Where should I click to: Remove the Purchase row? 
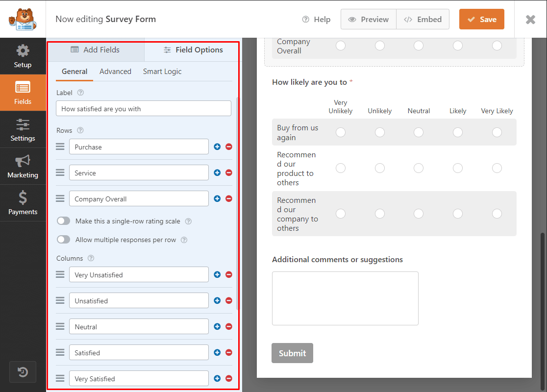coord(229,147)
